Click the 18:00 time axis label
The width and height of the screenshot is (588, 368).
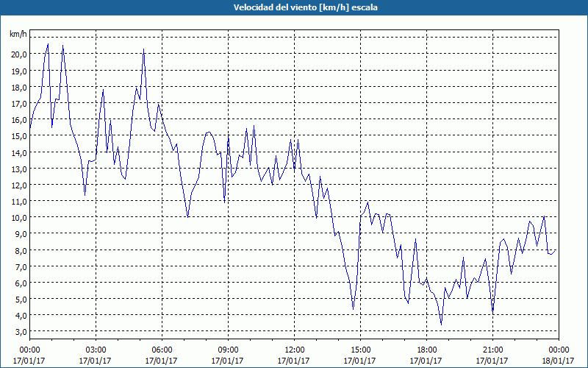[426, 350]
